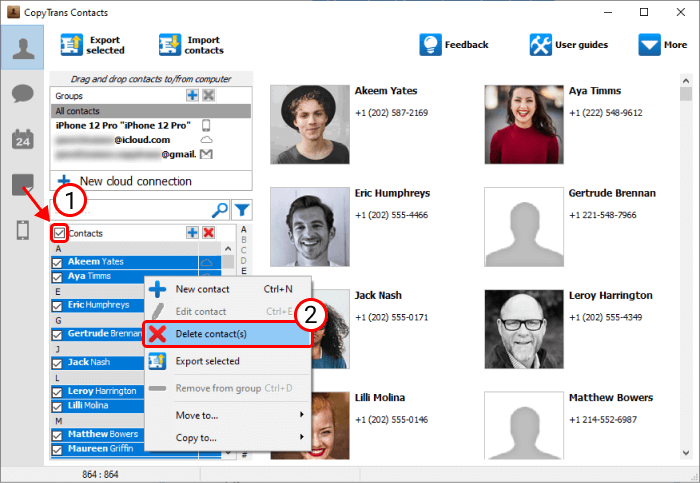Expand the Copy to... submenu
Image resolution: width=700 pixels, height=483 pixels.
[228, 437]
